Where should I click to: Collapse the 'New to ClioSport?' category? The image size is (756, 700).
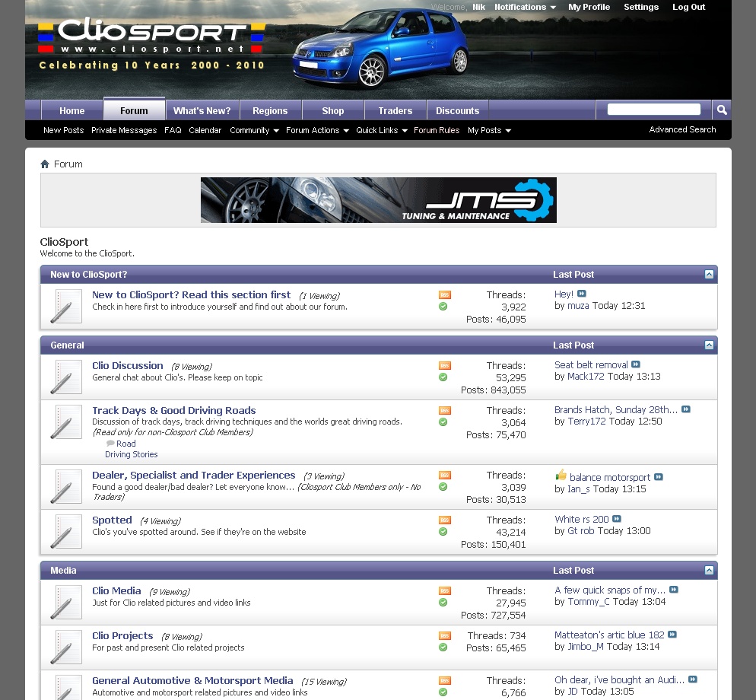709,275
